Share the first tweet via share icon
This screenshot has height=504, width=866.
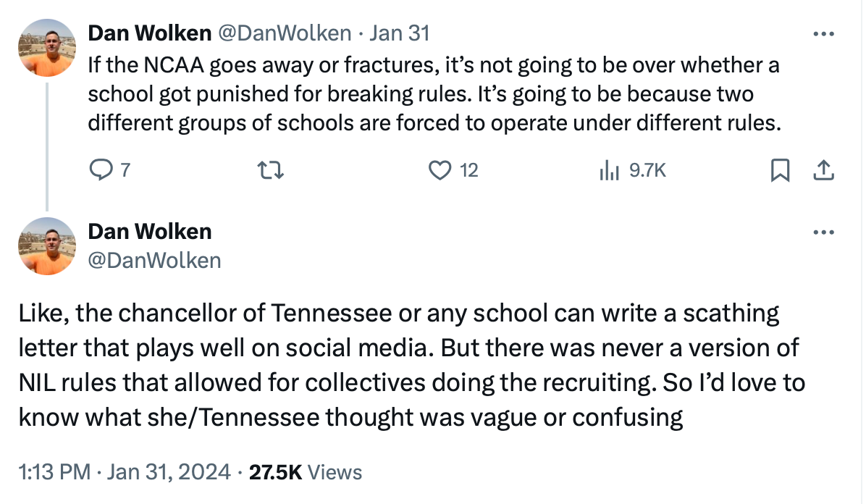823,170
